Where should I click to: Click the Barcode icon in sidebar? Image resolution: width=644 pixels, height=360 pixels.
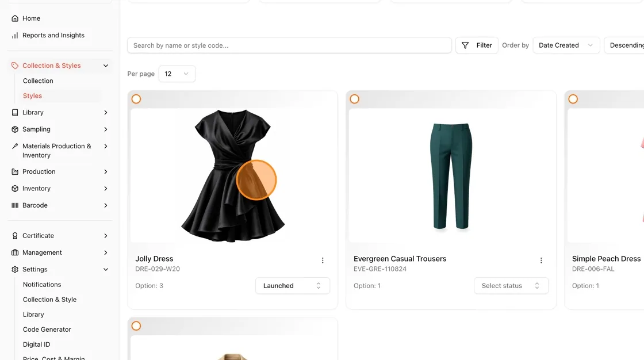point(15,205)
